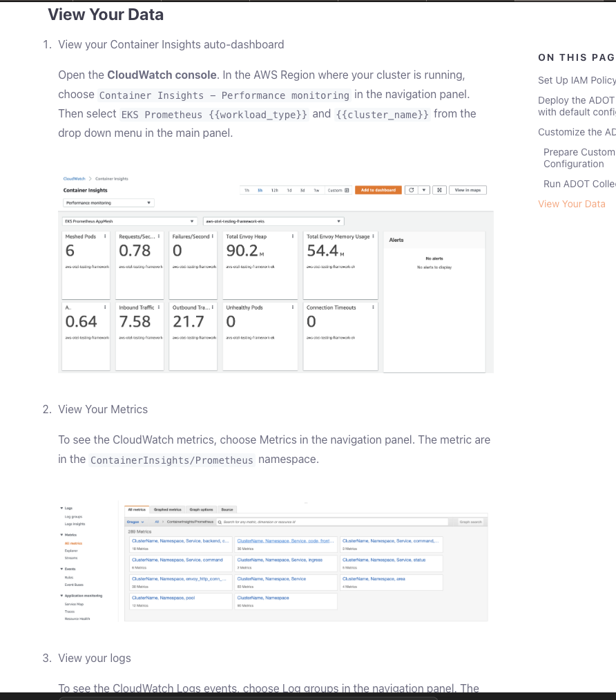
Task: Open the Oregon region dropdown
Action: point(135,522)
